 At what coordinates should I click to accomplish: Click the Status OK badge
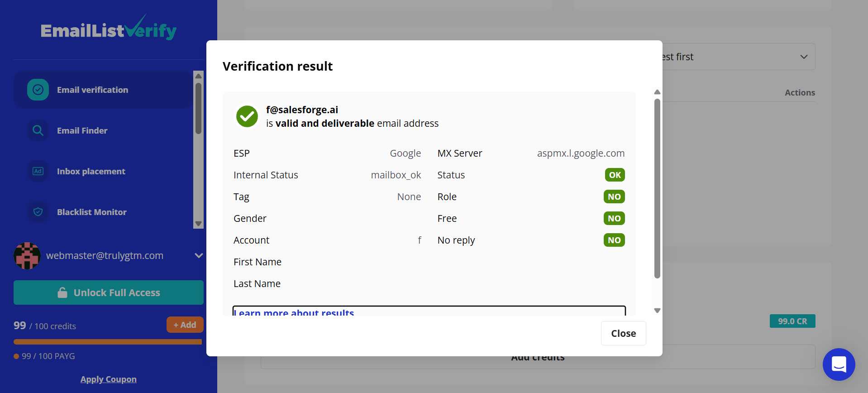[615, 175]
